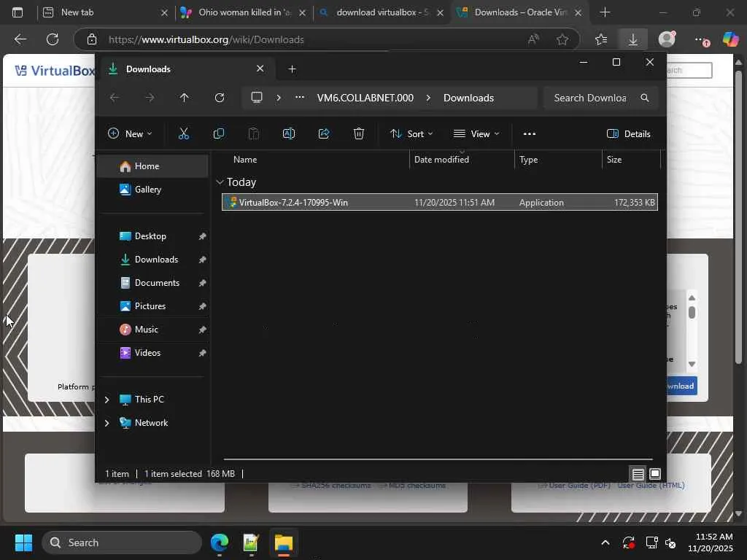Open the View dropdown menu
Image resolution: width=747 pixels, height=560 pixels.
point(476,134)
